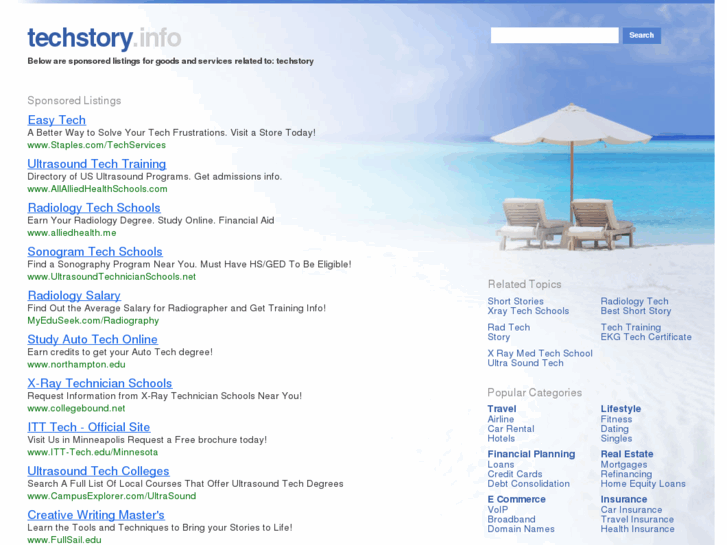The width and height of the screenshot is (727, 545).
Task: Open Ultrasound Tech Colleges listing
Action: coord(98,471)
